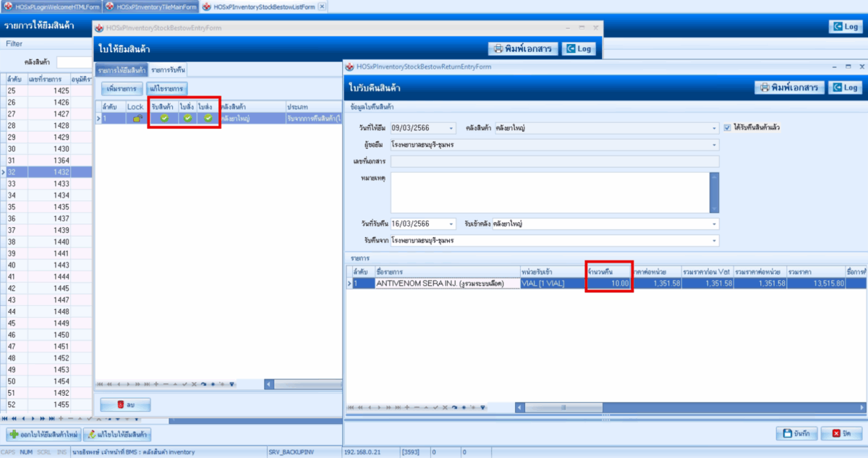Open the วันที่ให้ยืม date dropdown

(x=451, y=128)
